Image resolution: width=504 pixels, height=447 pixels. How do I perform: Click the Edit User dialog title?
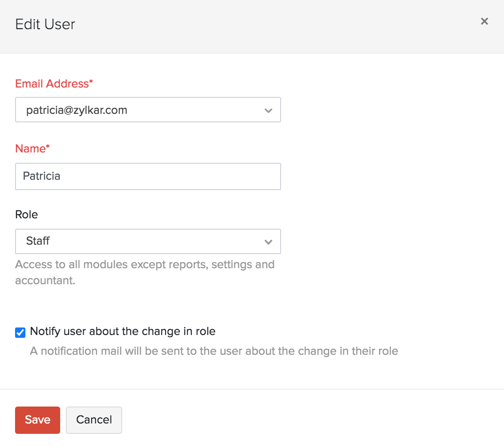(x=45, y=24)
